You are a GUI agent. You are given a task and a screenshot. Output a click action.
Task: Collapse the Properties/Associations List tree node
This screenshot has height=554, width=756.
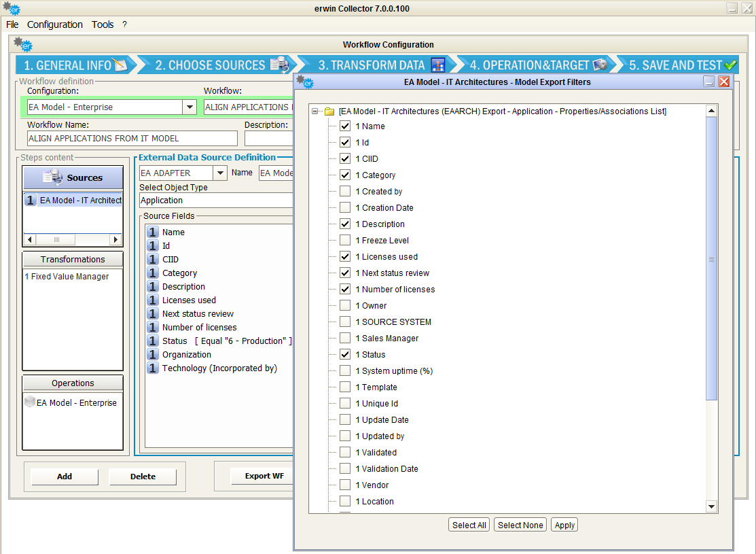click(x=315, y=111)
